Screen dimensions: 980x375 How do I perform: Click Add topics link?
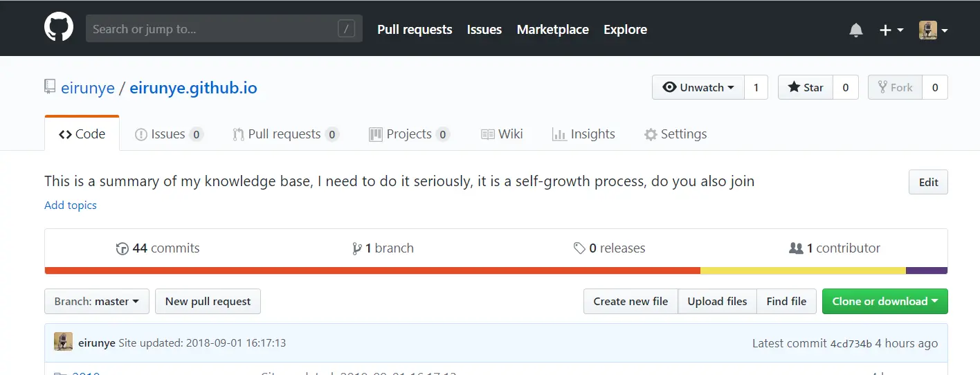coord(71,205)
